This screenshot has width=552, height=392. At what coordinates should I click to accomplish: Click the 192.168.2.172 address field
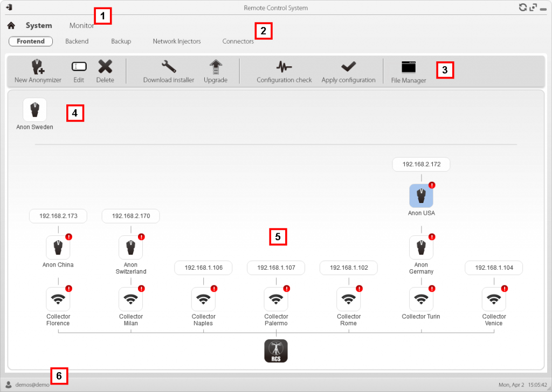(421, 165)
